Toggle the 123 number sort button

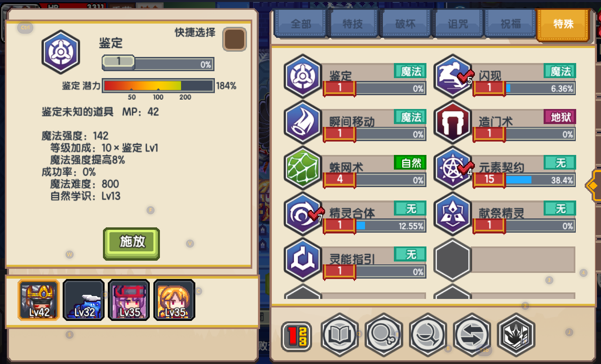coord(296,336)
